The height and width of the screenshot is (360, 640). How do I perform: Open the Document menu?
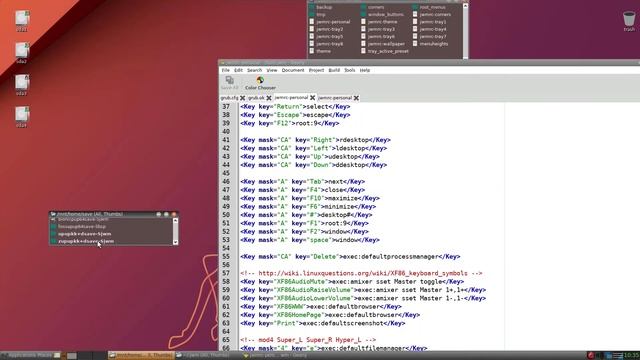point(293,70)
